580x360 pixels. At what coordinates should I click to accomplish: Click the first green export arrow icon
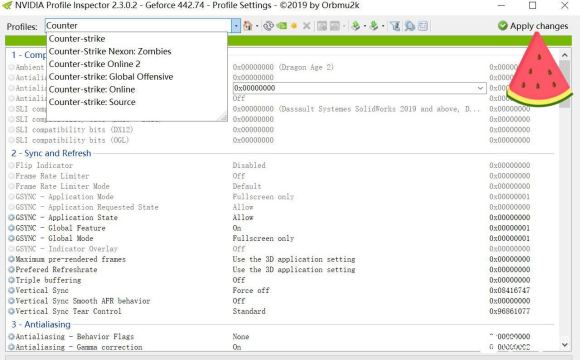356,26
